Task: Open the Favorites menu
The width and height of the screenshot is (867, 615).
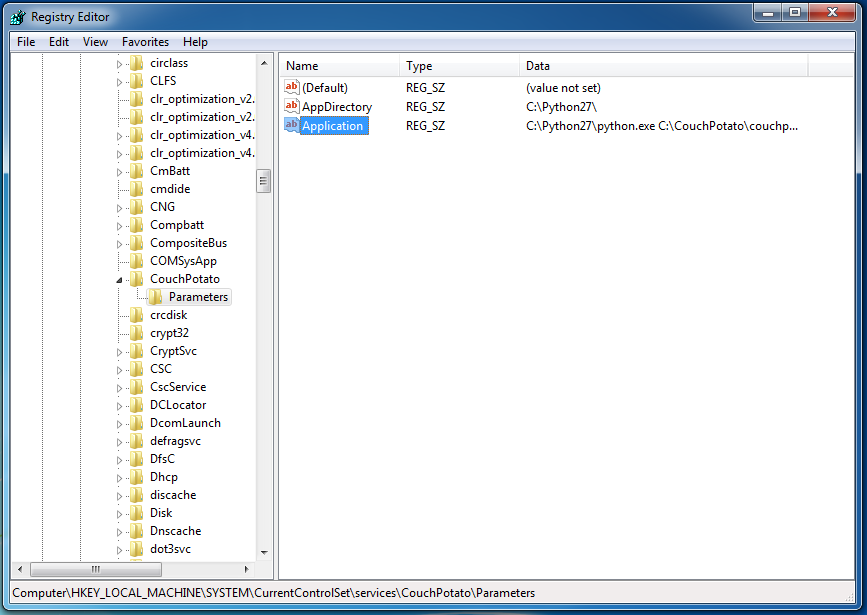Action: click(x=145, y=42)
